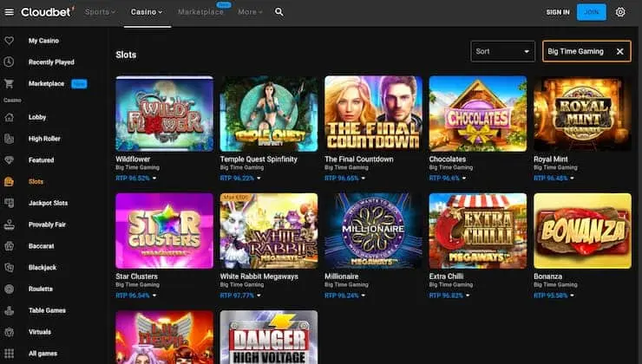
Task: Expand Star Clusters RTP arrow
Action: pyautogui.click(x=154, y=296)
